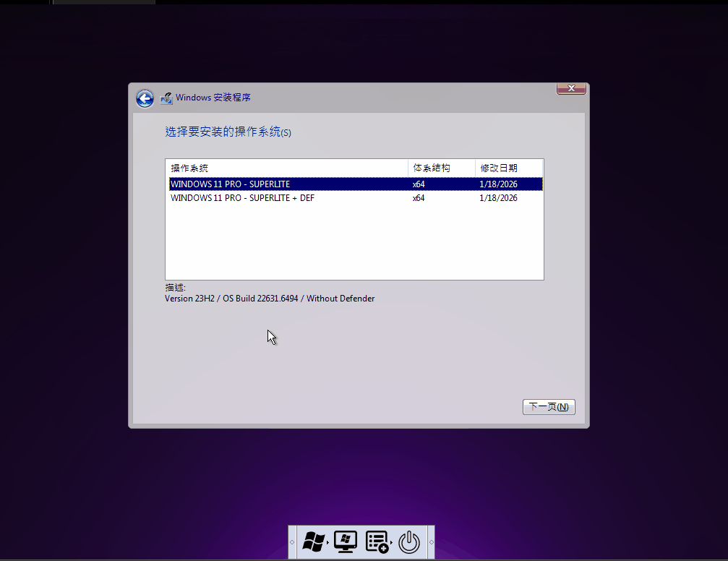Click the small setup disc icon beside the title text
Viewport: 728px width, 561px height.
point(166,98)
